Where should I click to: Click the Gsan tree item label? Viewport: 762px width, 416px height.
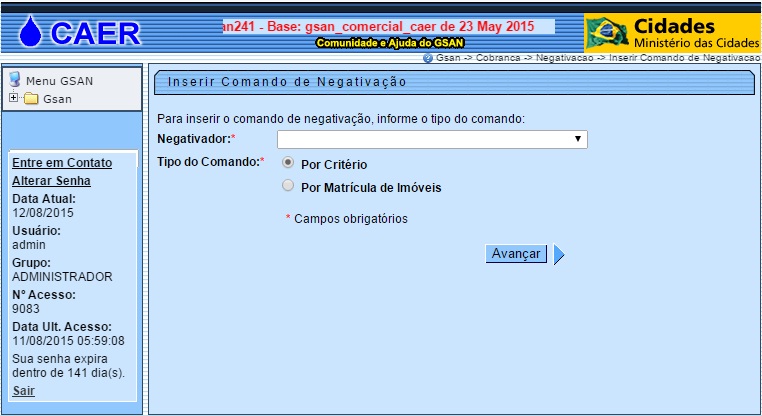coord(57,99)
